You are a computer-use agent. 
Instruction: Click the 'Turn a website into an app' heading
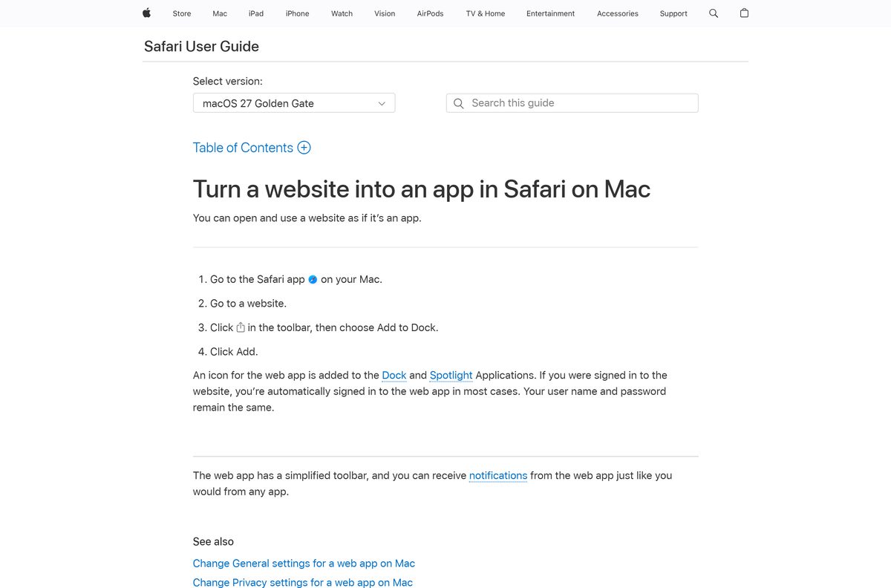tap(422, 189)
